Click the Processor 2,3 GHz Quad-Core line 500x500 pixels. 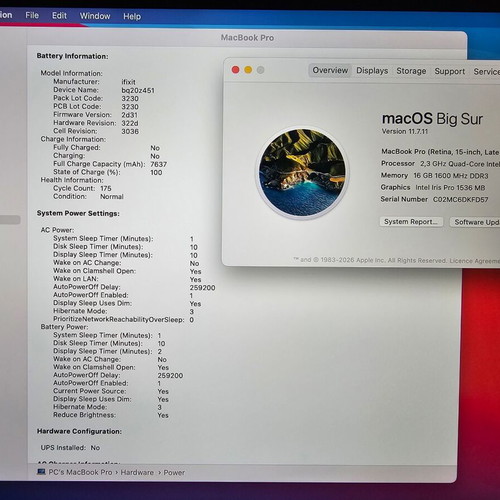point(440,164)
